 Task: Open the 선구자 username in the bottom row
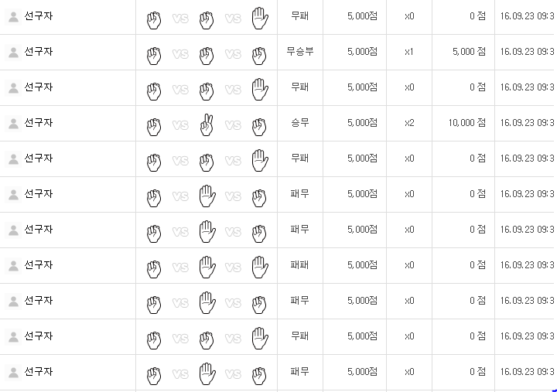point(39,372)
